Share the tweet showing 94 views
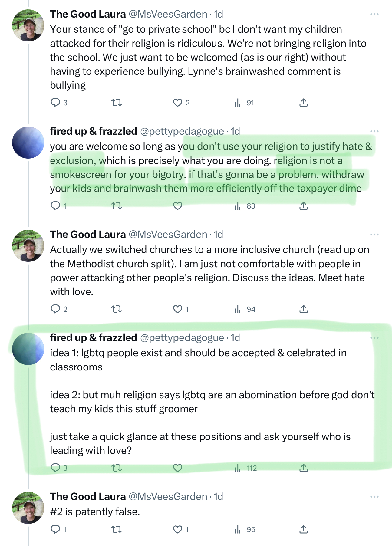This screenshot has height=546, width=392. 303,309
